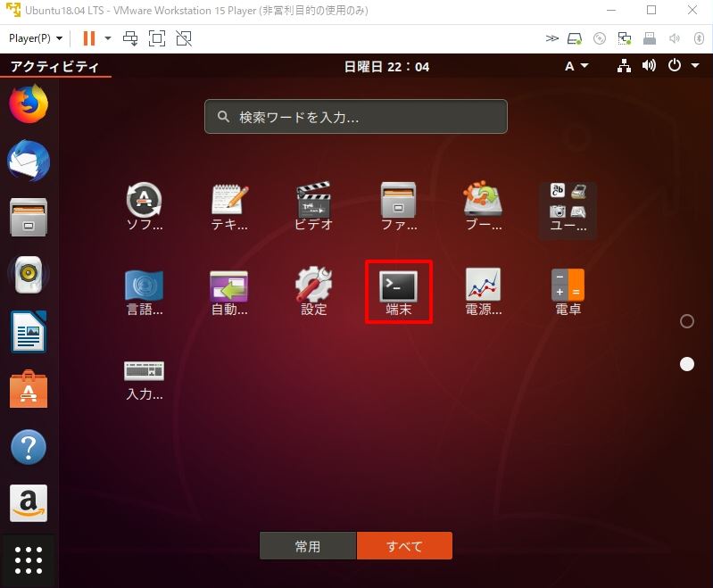Click the VMware hard disk device icon
The width and height of the screenshot is (713, 588).
pyautogui.click(x=575, y=38)
